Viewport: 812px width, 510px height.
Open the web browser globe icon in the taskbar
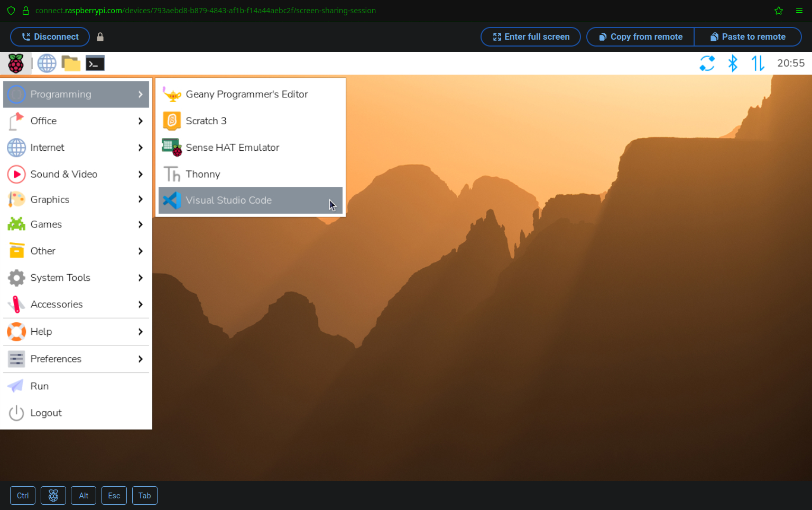point(47,63)
